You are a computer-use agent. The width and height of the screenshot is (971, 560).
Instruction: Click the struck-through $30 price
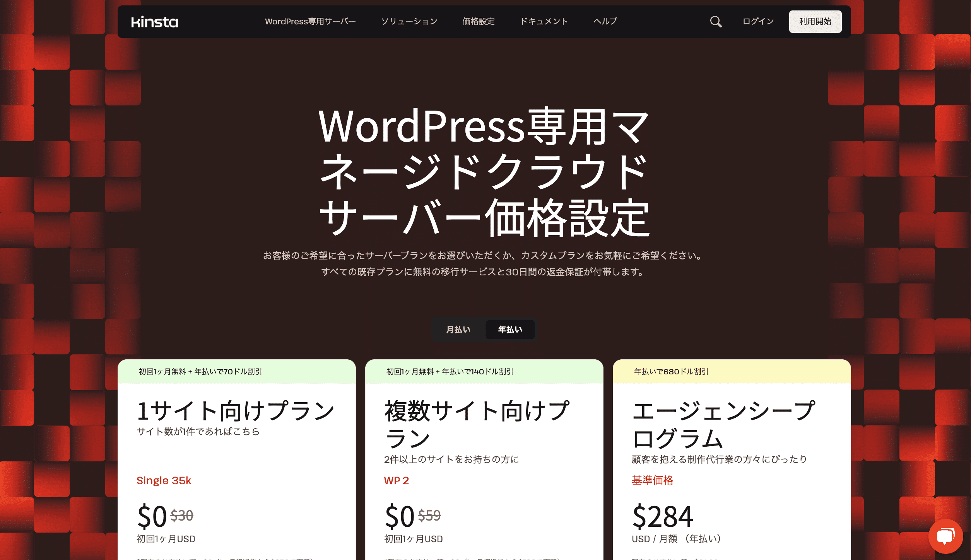pyautogui.click(x=182, y=516)
